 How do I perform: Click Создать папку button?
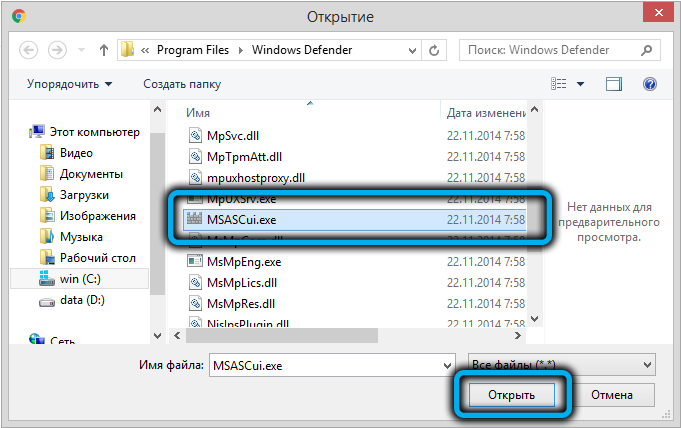pos(182,84)
